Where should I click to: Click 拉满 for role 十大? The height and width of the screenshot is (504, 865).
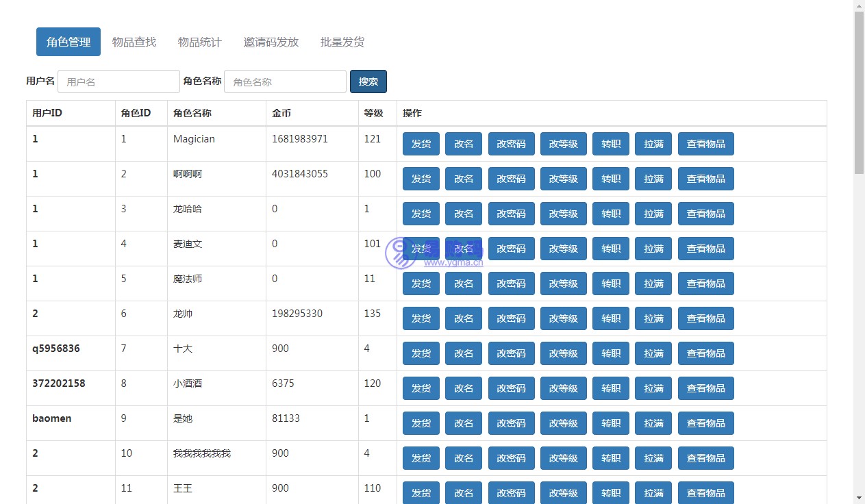(653, 353)
